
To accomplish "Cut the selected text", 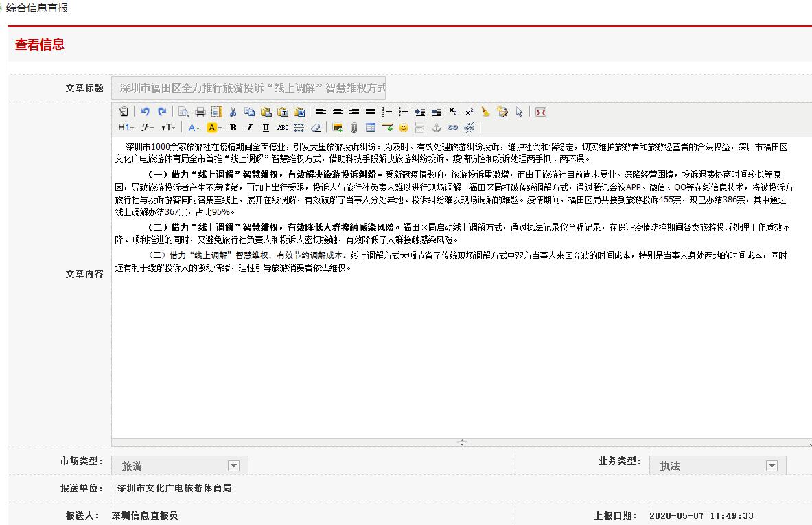I will [233, 111].
